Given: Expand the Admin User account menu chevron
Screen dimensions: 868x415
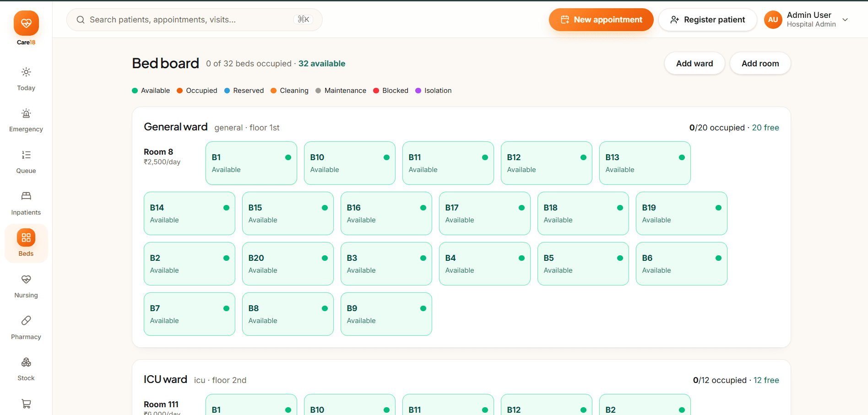Looking at the screenshot, I should (x=845, y=20).
